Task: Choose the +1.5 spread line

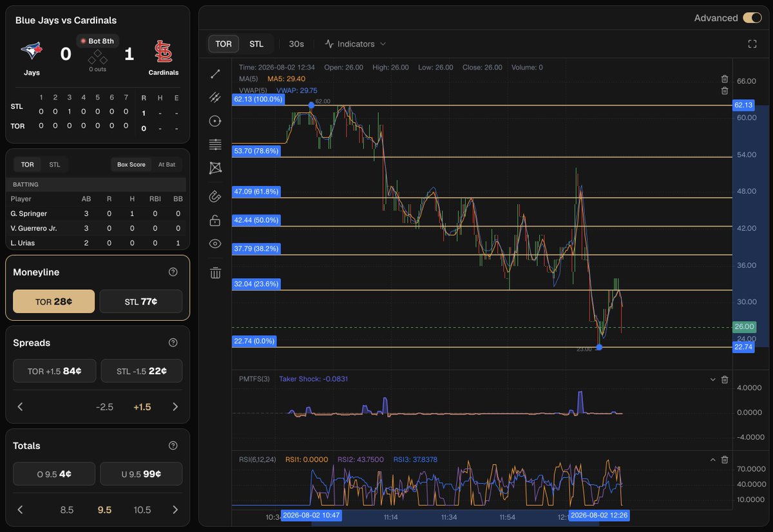Action: [x=142, y=407]
